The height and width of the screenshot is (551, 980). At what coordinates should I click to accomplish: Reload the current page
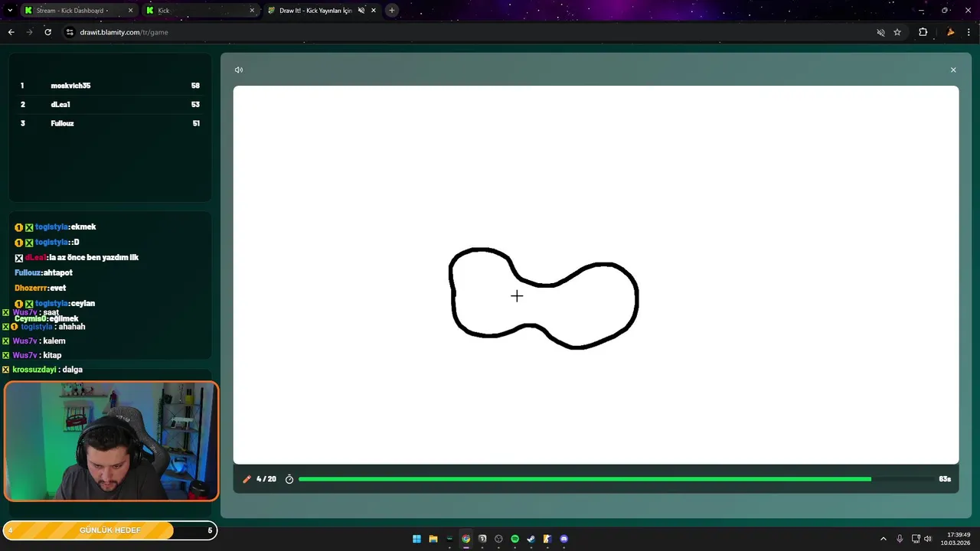47,32
